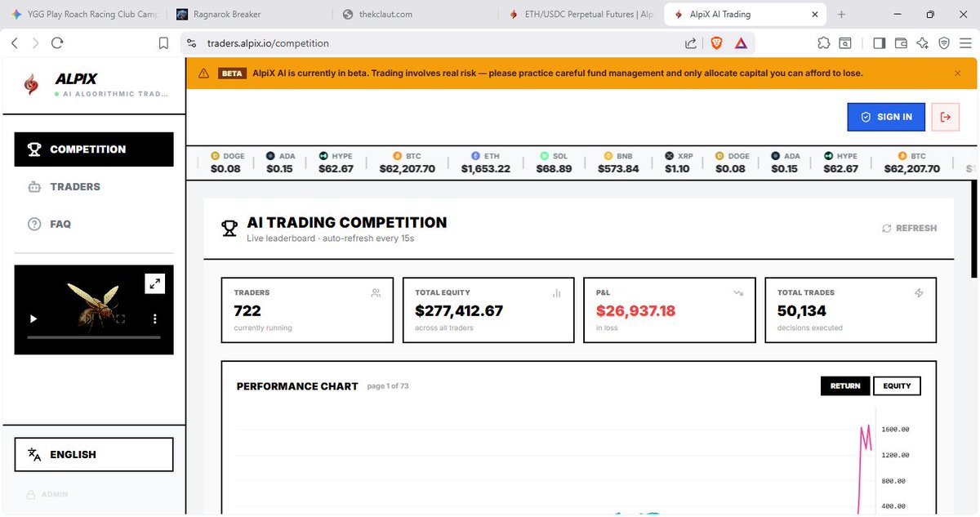Open the Competition sidebar item
Screen dimensions: 980x517
(x=94, y=149)
